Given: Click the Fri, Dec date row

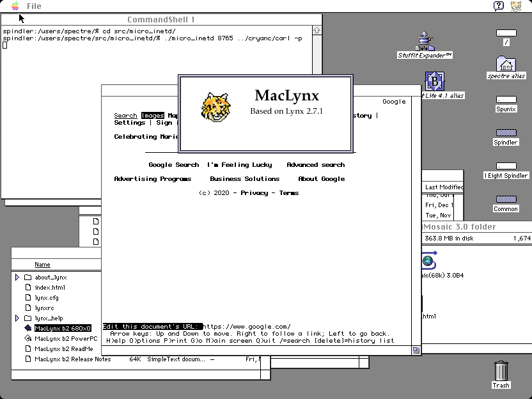Looking at the screenshot, I should (439, 205).
